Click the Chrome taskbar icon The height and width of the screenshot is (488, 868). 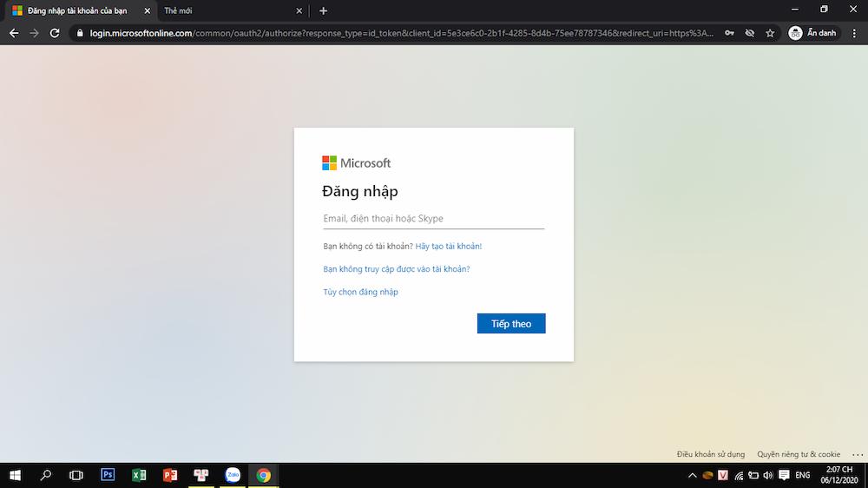(264, 475)
